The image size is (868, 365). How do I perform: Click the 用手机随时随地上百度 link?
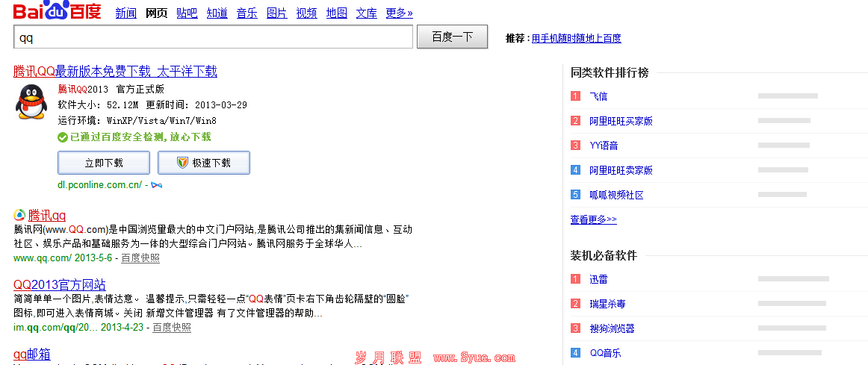coord(576,39)
